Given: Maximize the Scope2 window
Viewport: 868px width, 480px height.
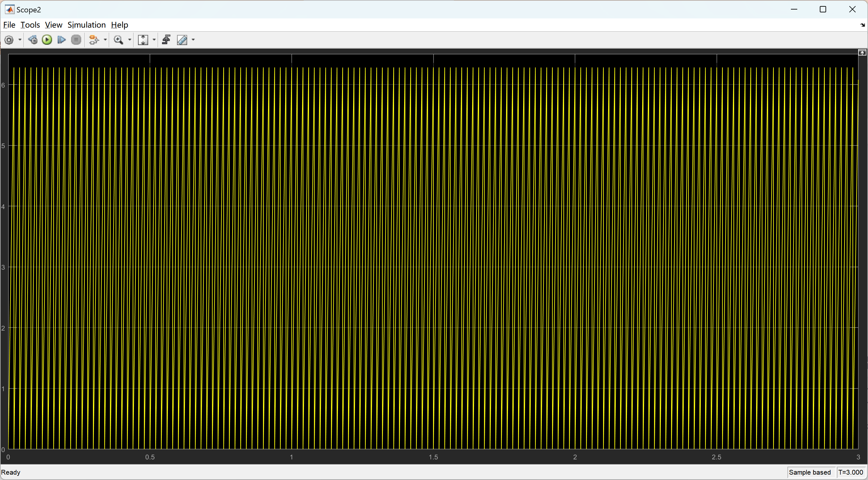Looking at the screenshot, I should pyautogui.click(x=823, y=10).
